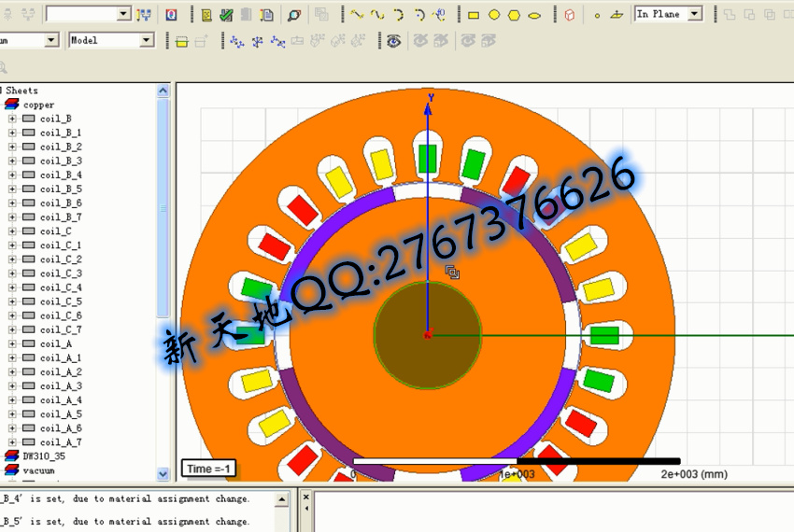Viewport: 794px width, 532px height.
Task: Select the Draw point tool
Action: tap(596, 15)
